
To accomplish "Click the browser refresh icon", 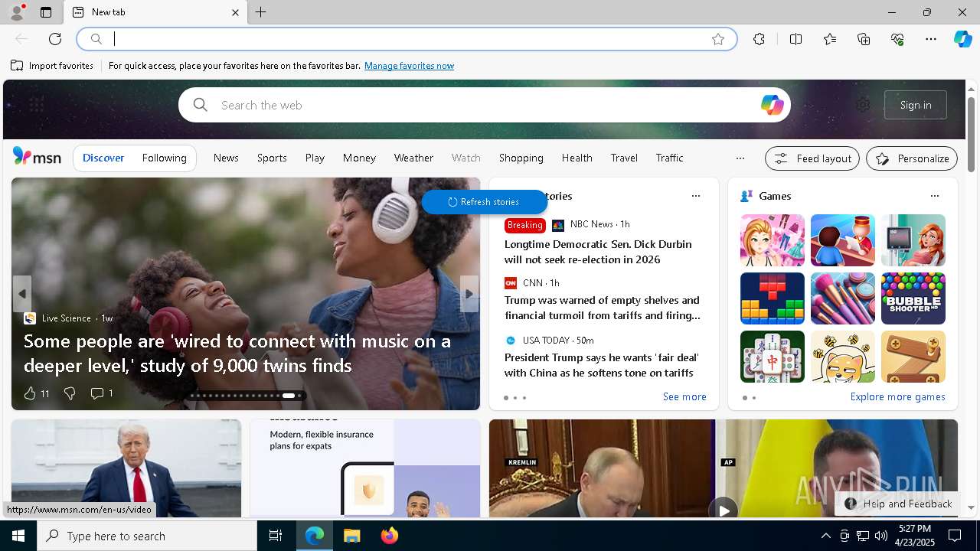I will (x=55, y=39).
